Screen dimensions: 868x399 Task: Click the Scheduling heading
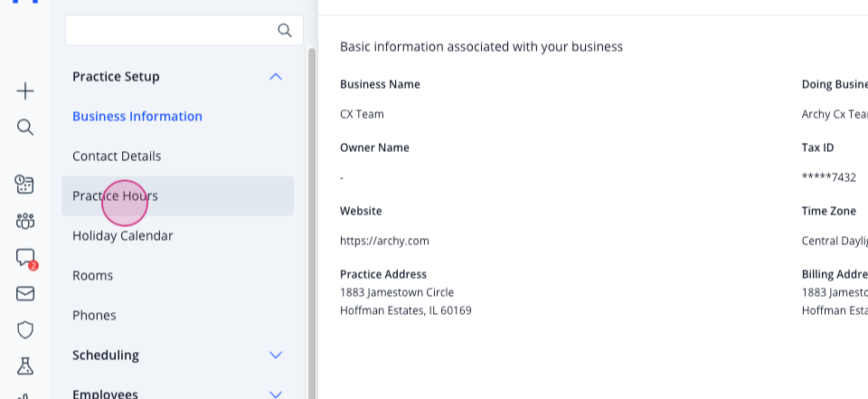(106, 355)
